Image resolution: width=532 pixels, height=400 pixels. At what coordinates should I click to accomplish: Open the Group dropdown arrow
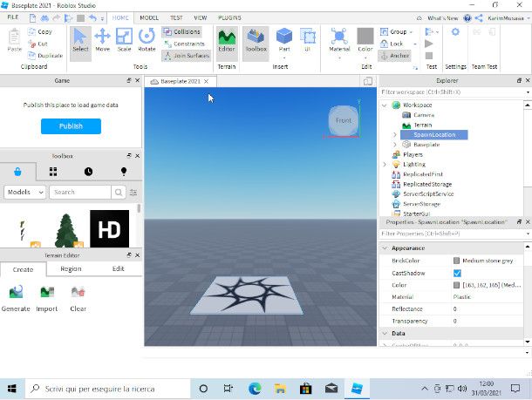pos(412,32)
